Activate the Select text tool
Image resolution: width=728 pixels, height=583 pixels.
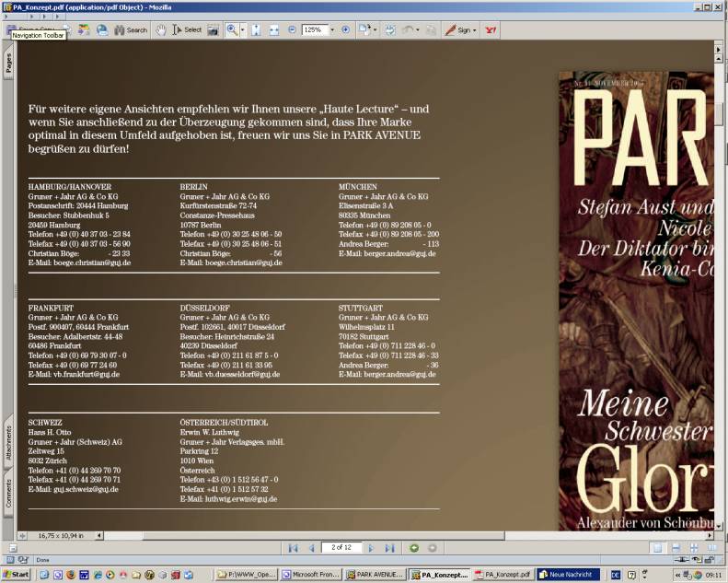[x=187, y=30]
